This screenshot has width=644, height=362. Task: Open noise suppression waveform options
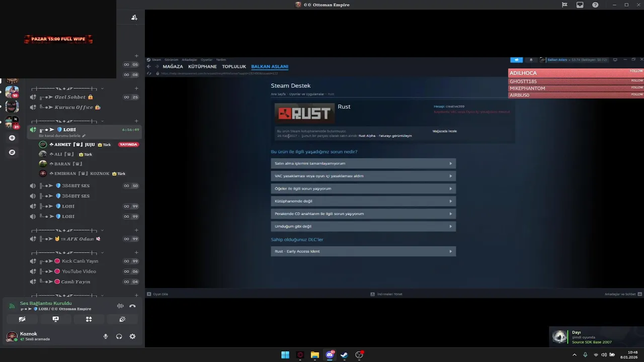point(120,306)
